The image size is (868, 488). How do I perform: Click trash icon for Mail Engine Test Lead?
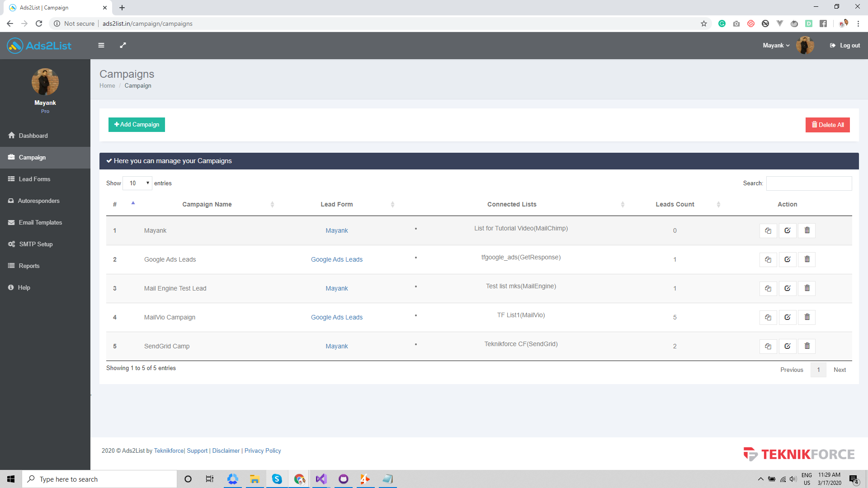coord(807,288)
